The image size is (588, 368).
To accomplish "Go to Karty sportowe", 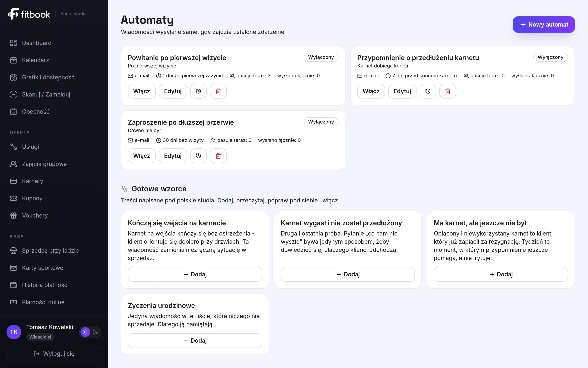I will point(54,268).
